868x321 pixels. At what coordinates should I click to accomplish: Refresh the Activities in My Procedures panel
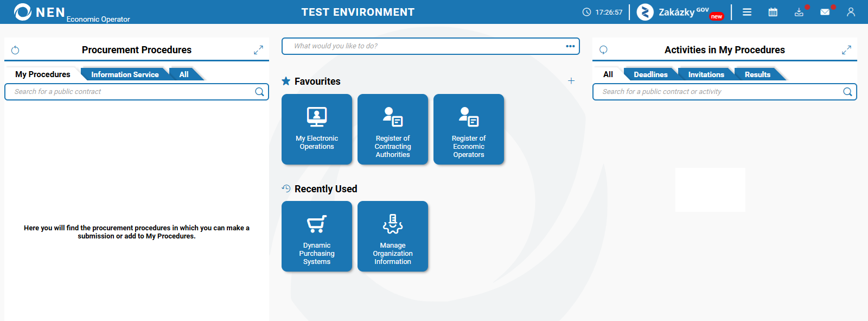click(603, 50)
